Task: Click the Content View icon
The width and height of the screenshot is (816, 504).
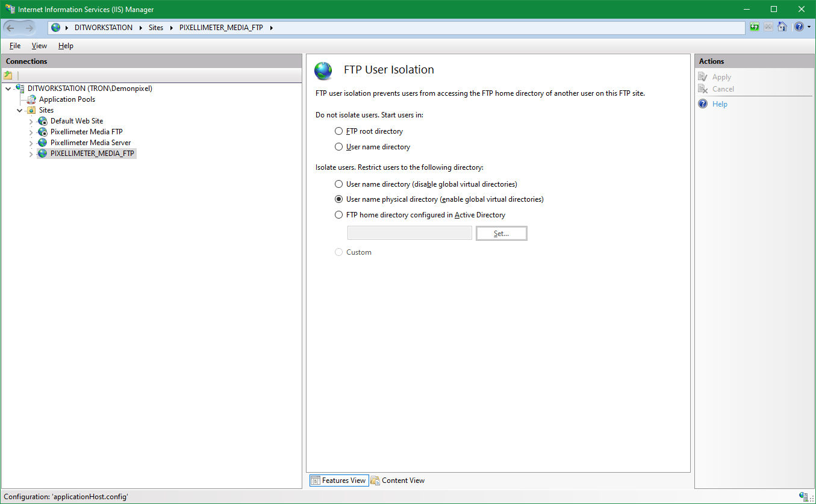Action: (375, 481)
